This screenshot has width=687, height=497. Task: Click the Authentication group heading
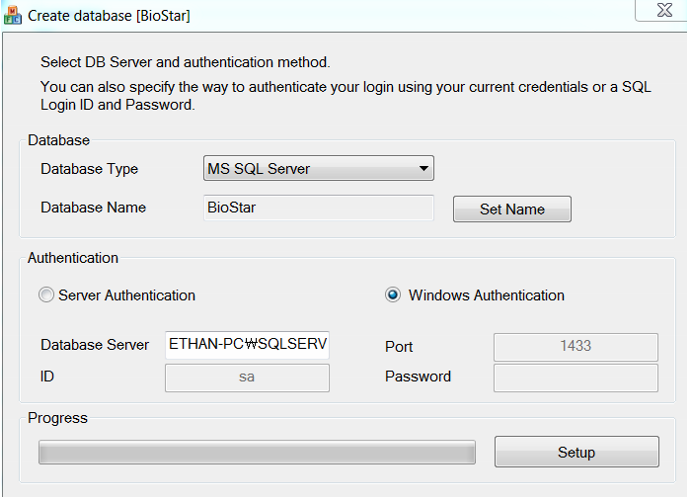pos(73,258)
